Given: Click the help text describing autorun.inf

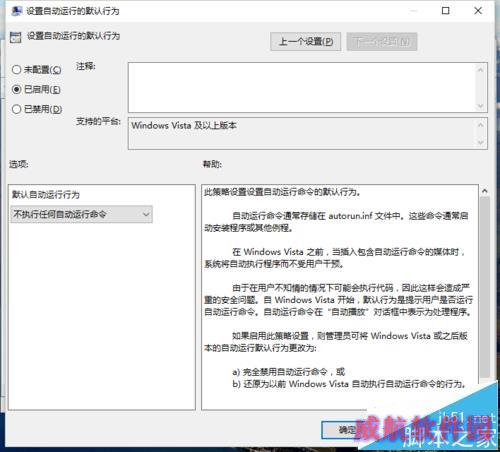Looking at the screenshot, I should coord(337,222).
